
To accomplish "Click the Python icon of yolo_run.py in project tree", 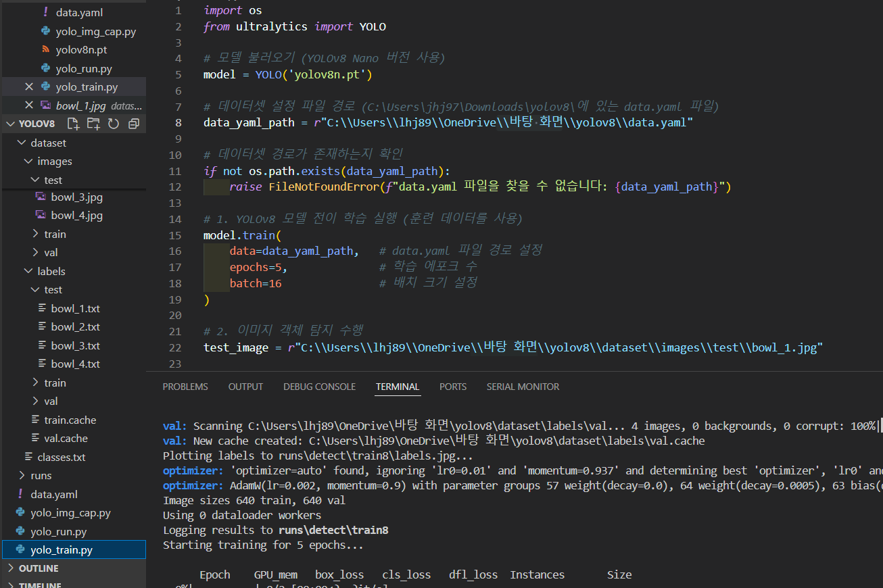I will coord(20,531).
